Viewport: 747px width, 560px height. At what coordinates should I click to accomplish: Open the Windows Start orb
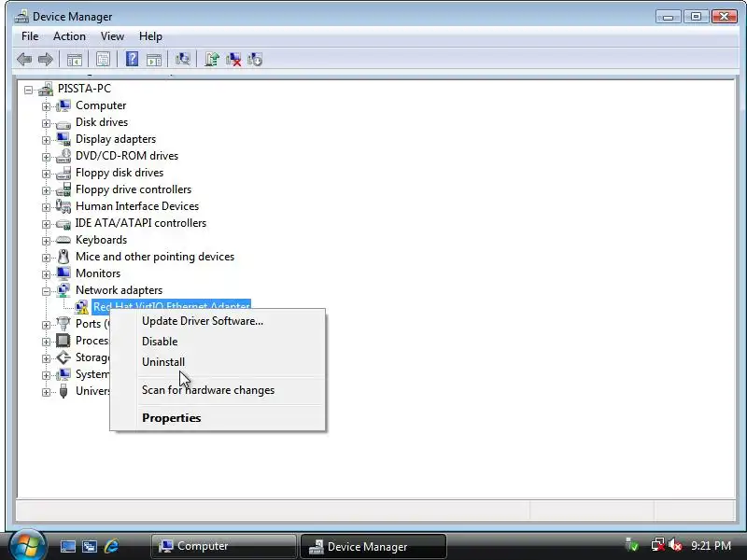pyautogui.click(x=27, y=545)
